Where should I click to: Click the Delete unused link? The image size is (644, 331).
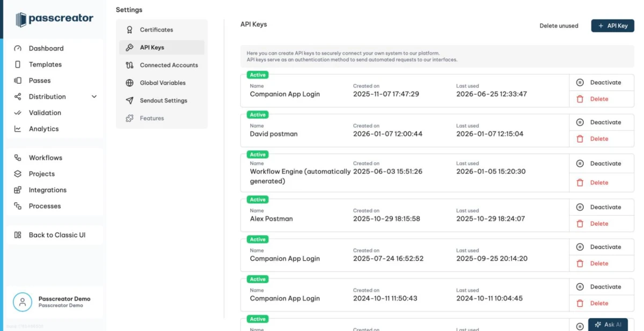(x=559, y=26)
